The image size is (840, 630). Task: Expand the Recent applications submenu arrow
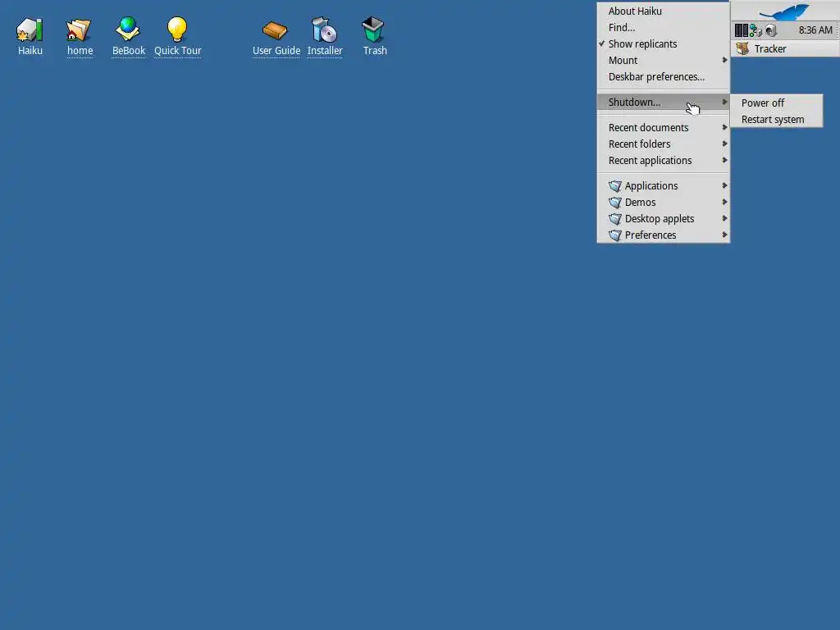click(724, 160)
